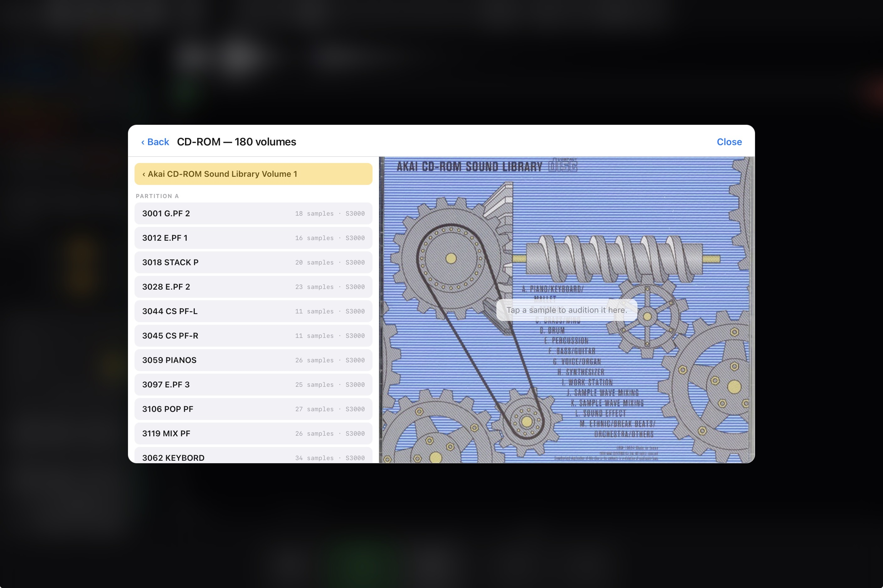
Task: Select the 3097 E.PF 3 volume
Action: coord(253,385)
